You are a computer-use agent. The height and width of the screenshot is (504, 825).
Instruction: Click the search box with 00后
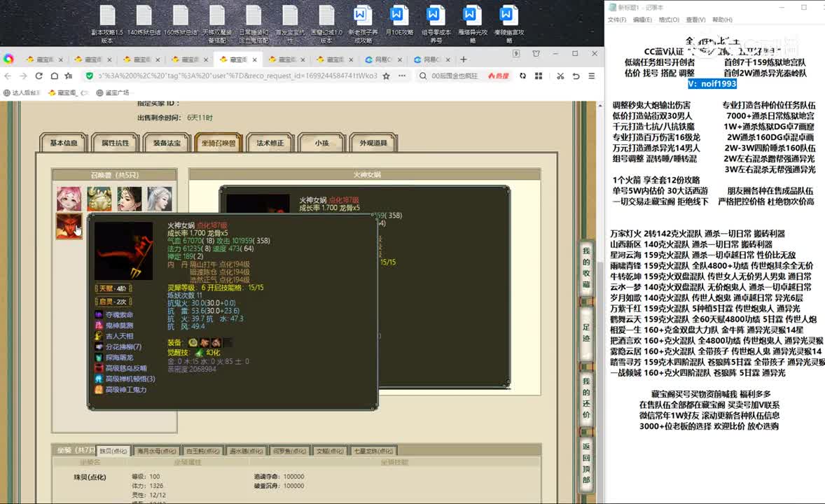[455, 76]
